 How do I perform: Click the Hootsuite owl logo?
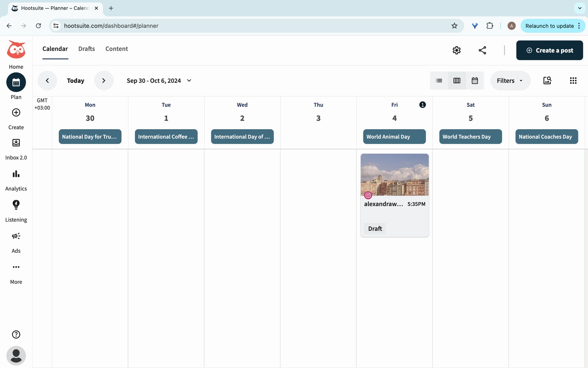coord(16,49)
